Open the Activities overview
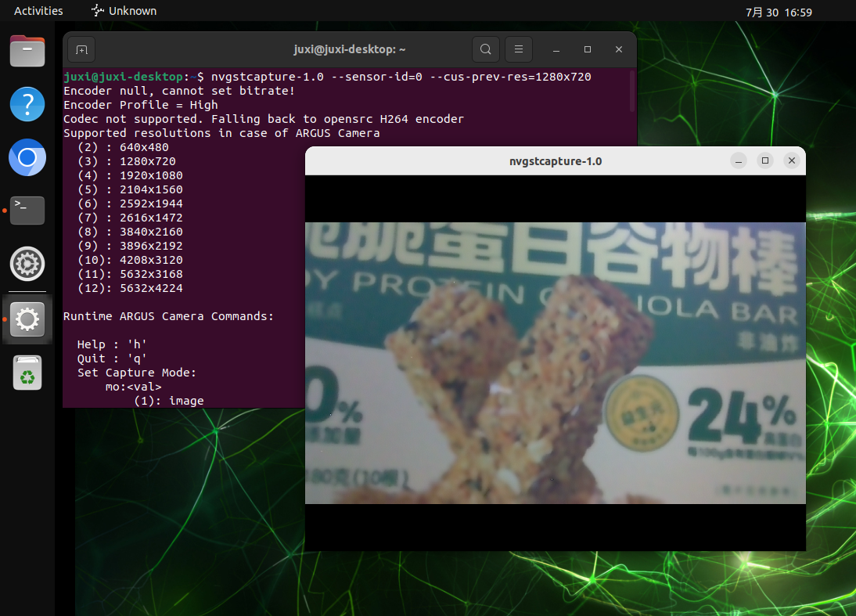 (38, 11)
